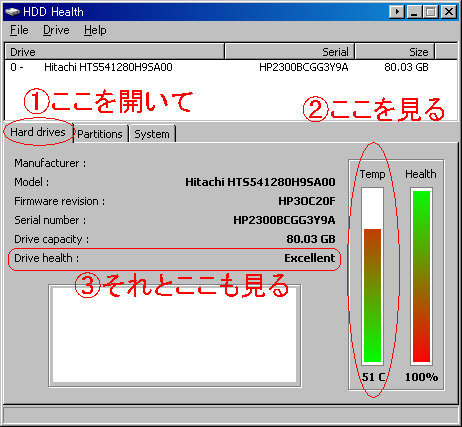
Task: Click the HDD Health title bar drive icon
Action: (13, 12)
